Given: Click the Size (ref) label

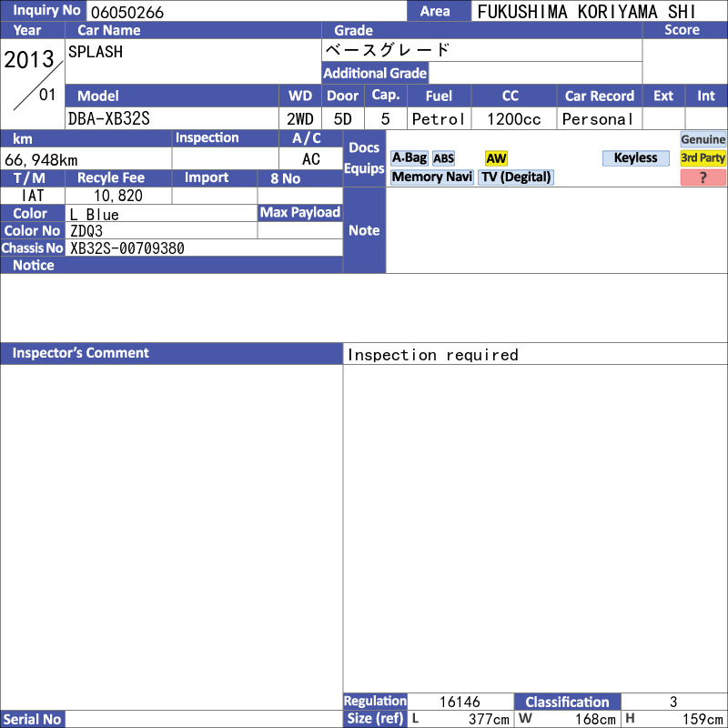Looking at the screenshot, I should (x=375, y=719).
